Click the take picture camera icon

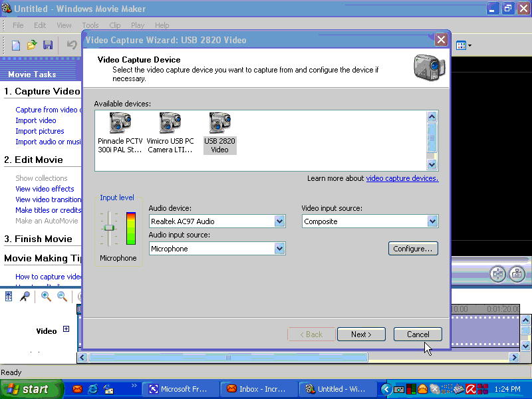pos(517,273)
